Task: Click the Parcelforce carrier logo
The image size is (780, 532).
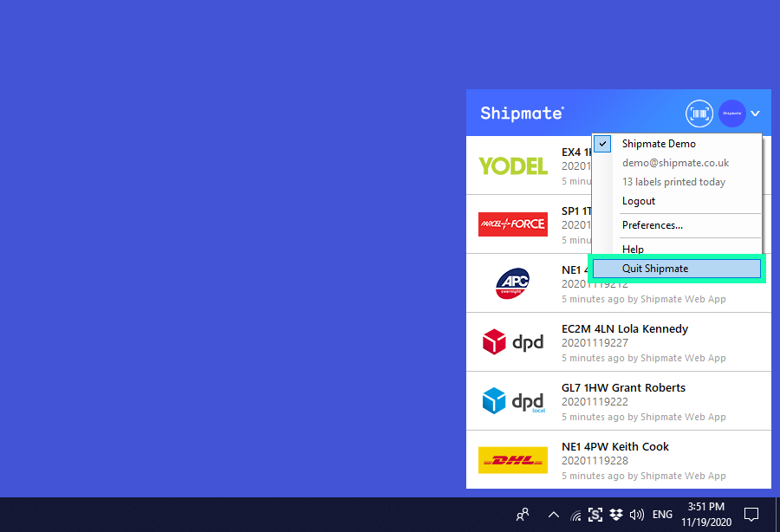Action: [x=513, y=224]
